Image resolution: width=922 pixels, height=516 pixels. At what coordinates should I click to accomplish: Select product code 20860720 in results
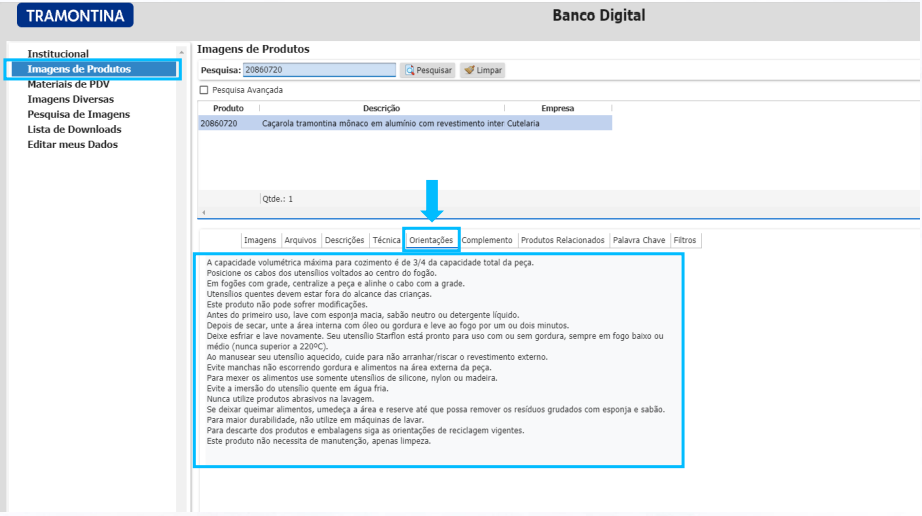pyautogui.click(x=219, y=123)
